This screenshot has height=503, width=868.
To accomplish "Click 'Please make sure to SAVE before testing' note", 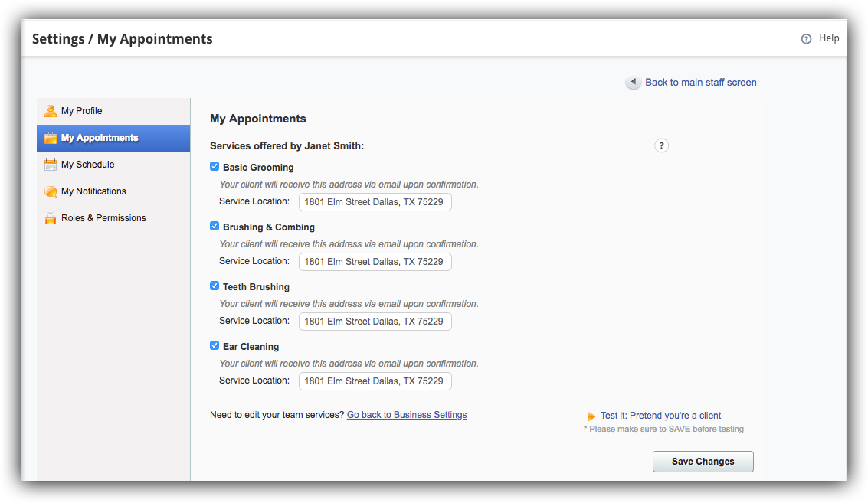I will [x=663, y=429].
